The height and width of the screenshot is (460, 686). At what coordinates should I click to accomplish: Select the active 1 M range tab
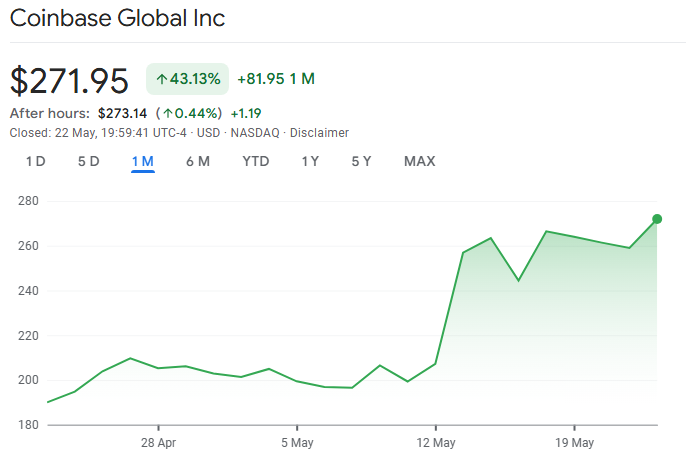pyautogui.click(x=142, y=162)
